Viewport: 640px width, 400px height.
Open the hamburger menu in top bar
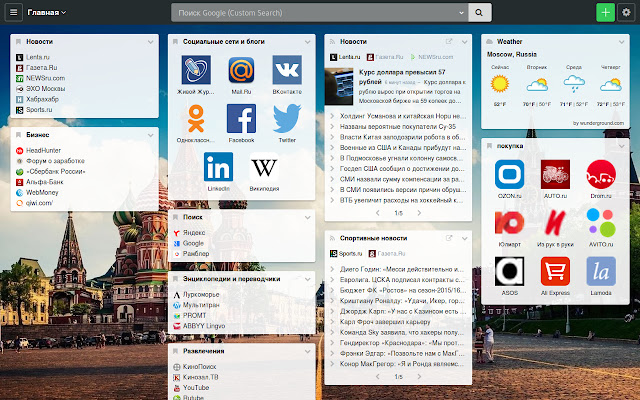pos(14,13)
